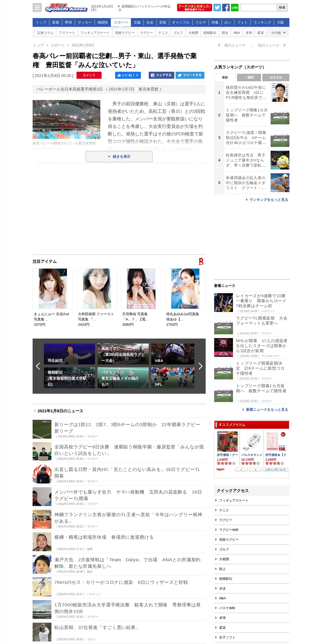Click 新着ニュースをもっと見る link
This screenshot has width=322, height=644.
[x=265, y=410]
